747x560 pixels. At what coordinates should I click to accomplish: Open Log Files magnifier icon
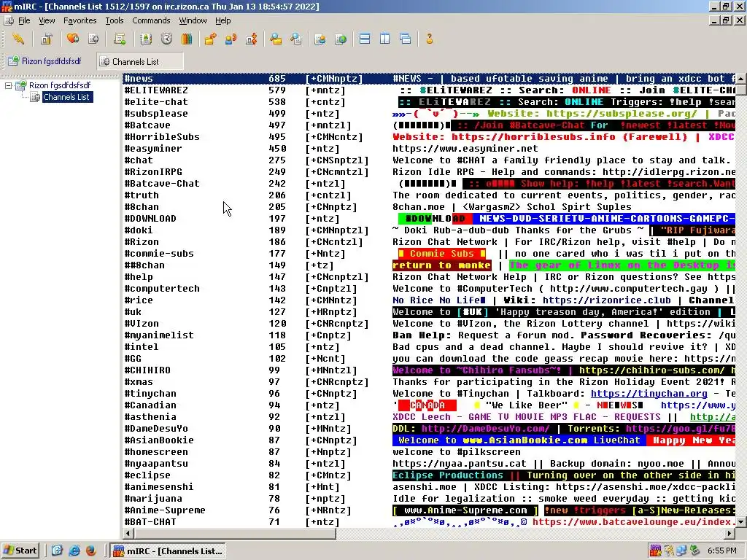pos(296,39)
